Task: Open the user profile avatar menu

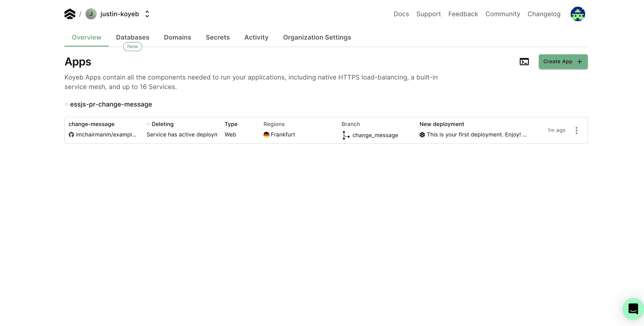Action: pyautogui.click(x=578, y=14)
